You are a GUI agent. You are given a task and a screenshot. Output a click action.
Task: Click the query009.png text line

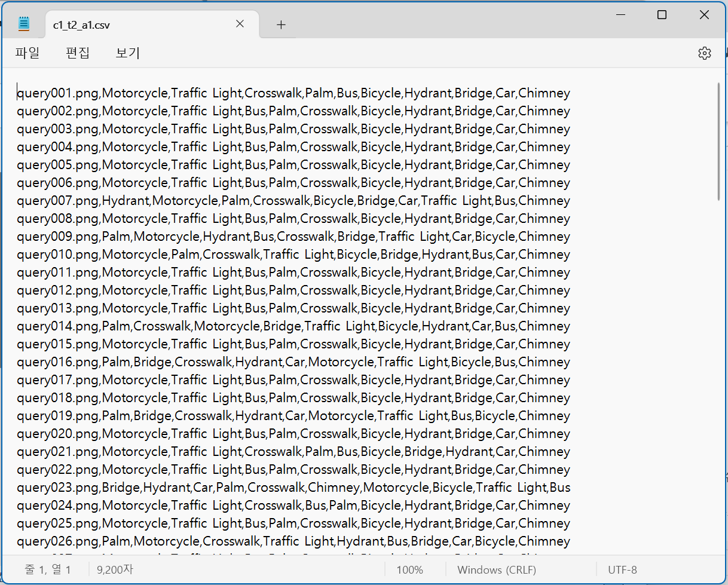(x=293, y=237)
